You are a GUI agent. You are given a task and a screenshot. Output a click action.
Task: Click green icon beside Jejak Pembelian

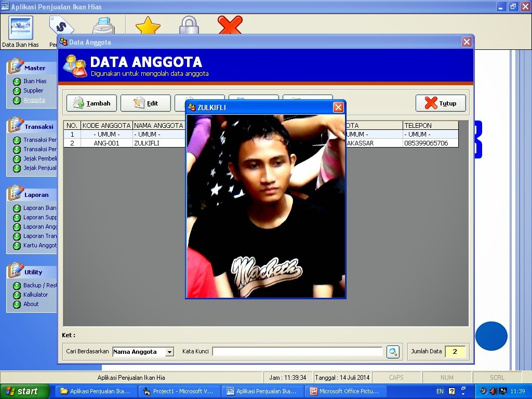17,159
